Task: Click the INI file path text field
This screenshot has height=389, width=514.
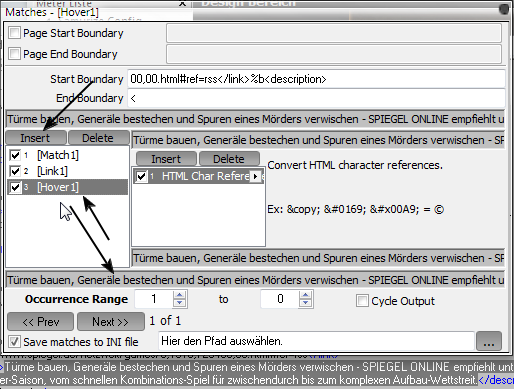Action: [316, 341]
